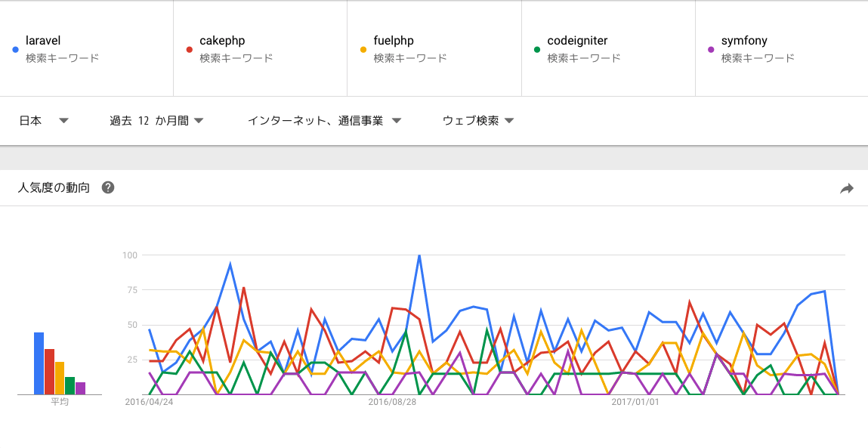Click the blue laravel average bar

[x=39, y=363]
